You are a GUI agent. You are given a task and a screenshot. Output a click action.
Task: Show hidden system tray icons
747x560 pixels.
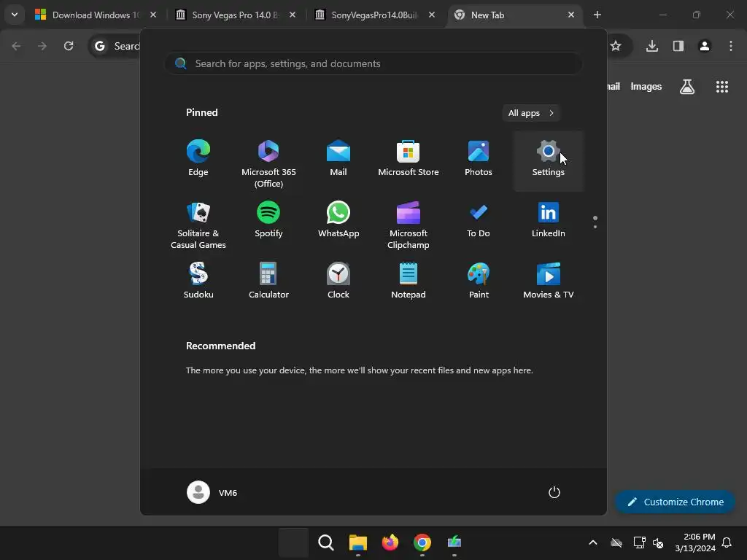tap(593, 542)
